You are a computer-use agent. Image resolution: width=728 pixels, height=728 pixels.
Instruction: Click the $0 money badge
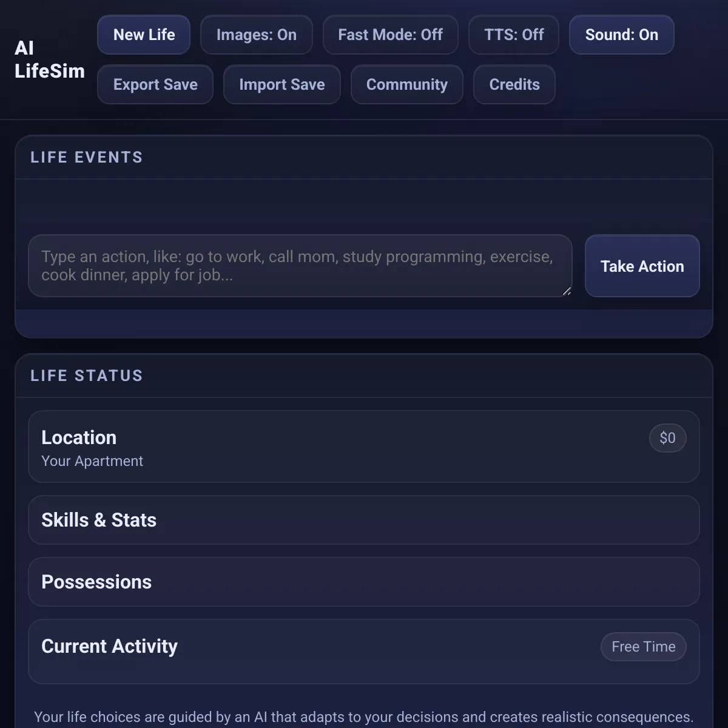pyautogui.click(x=667, y=438)
